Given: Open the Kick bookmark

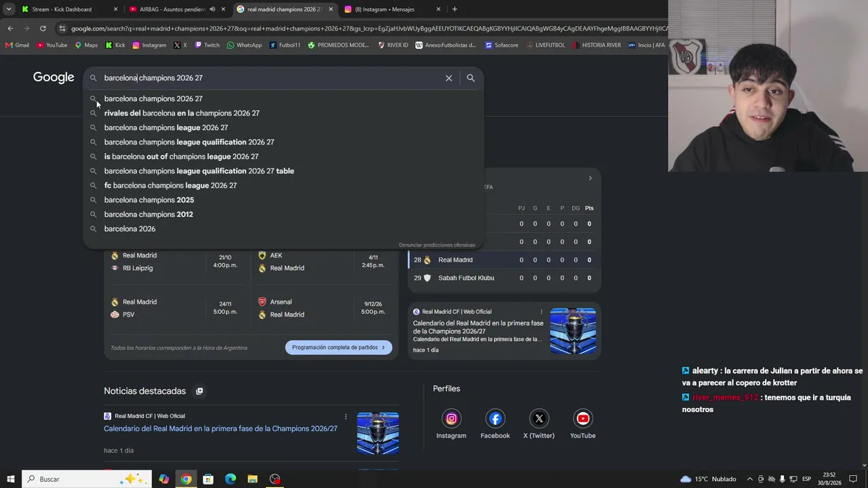Looking at the screenshot, I should pos(115,45).
